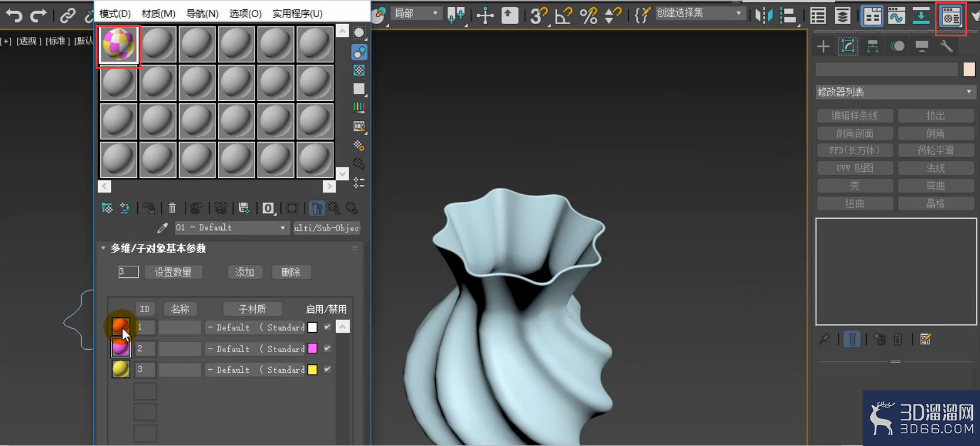Viewport: 980px width, 446px height.
Task: Click the Undo arrow icon
Action: click(x=14, y=15)
